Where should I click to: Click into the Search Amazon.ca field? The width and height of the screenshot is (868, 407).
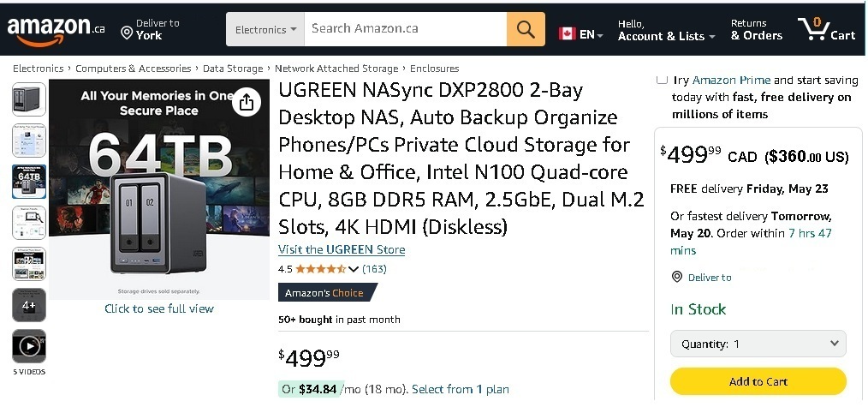tap(405, 29)
